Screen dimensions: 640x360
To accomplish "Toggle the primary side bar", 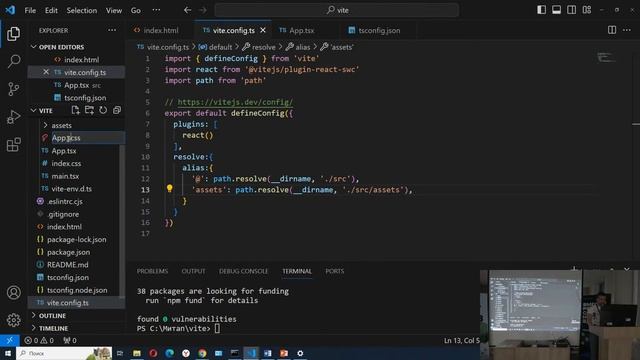I will point(541,10).
